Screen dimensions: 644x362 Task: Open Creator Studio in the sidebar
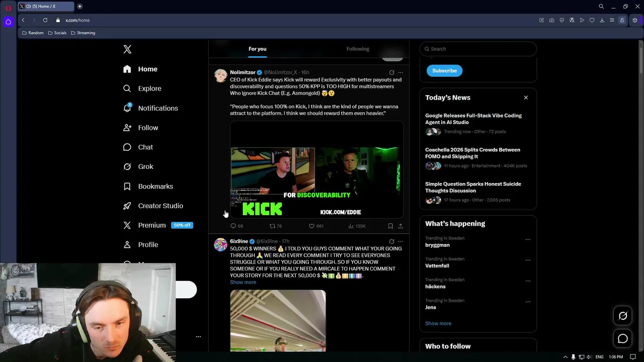tap(154, 206)
